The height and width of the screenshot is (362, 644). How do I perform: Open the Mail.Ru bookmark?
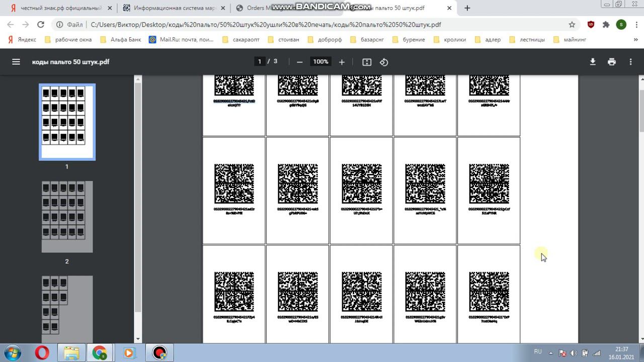click(x=182, y=40)
